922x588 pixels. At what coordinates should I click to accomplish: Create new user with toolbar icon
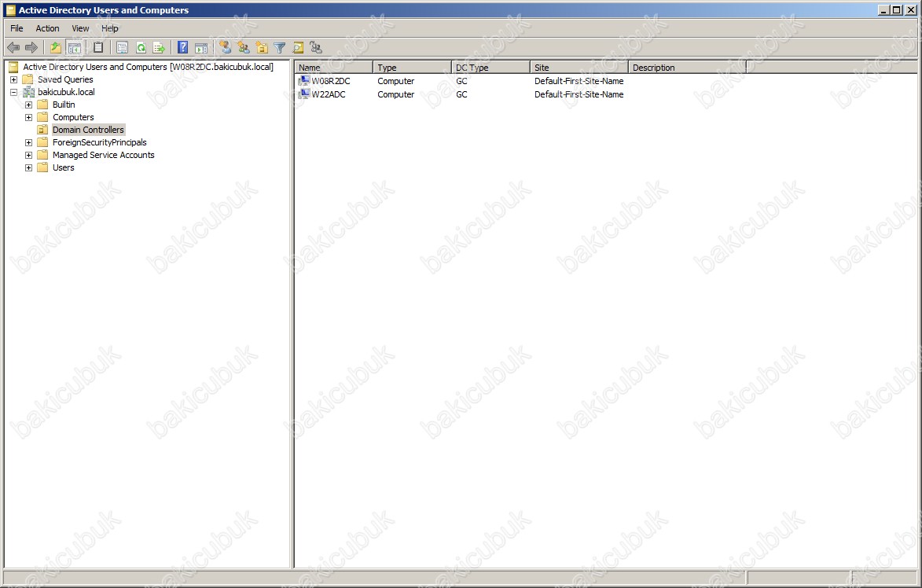point(226,48)
